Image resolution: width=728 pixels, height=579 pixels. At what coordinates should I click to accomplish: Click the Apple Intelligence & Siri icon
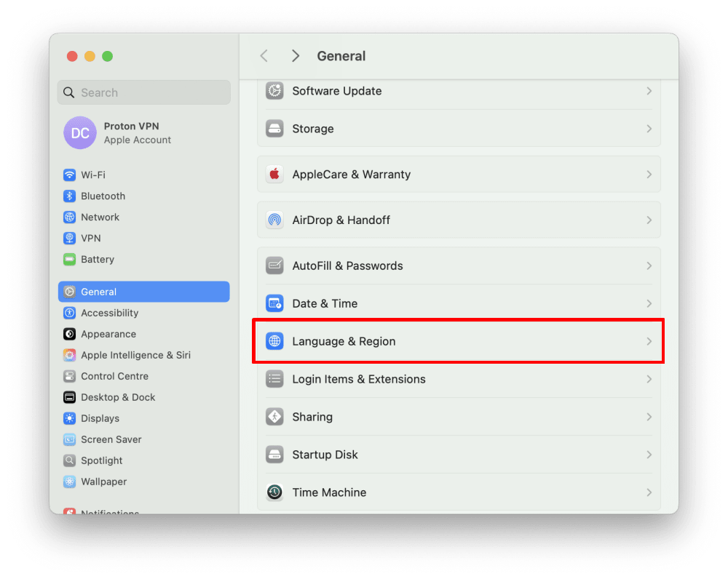coord(70,355)
